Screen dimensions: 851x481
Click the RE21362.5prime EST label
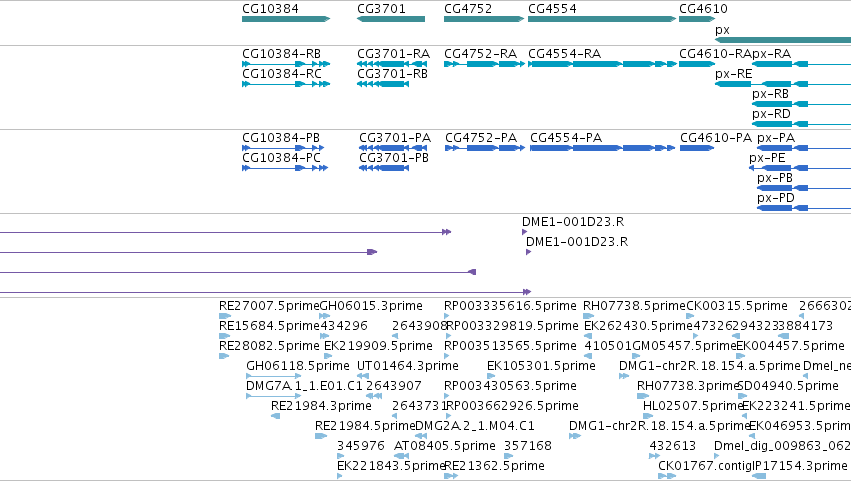[x=494, y=467]
